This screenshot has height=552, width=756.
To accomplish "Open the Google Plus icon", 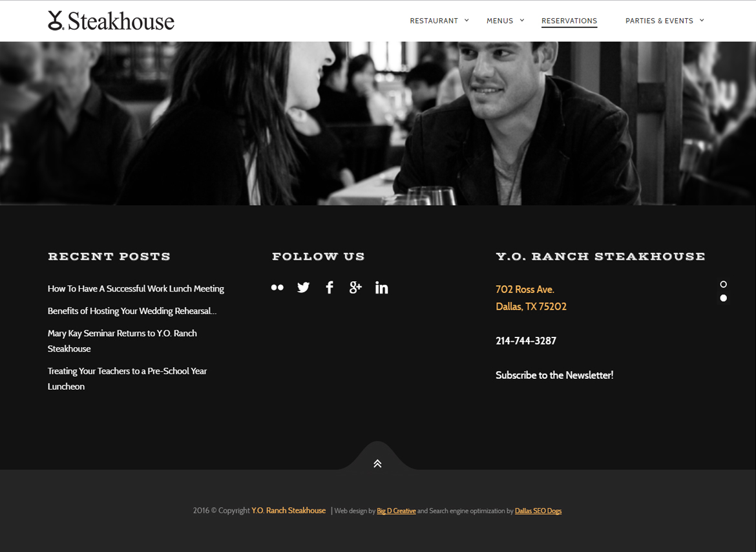I will 355,288.
